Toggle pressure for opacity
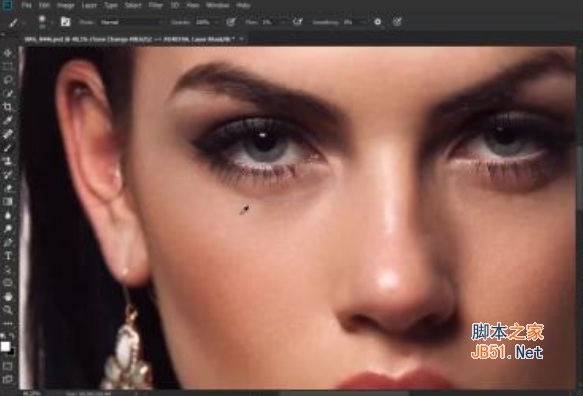 click(x=231, y=22)
